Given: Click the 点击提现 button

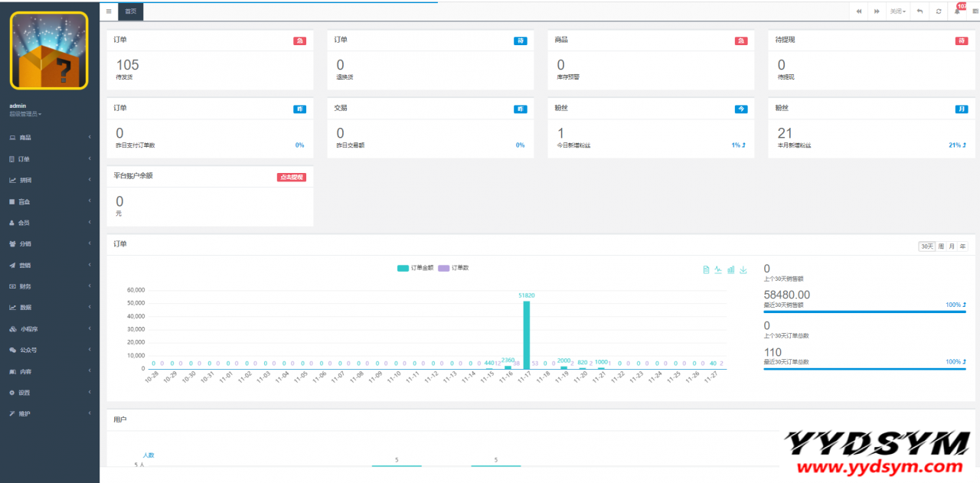Looking at the screenshot, I should pyautogui.click(x=292, y=177).
